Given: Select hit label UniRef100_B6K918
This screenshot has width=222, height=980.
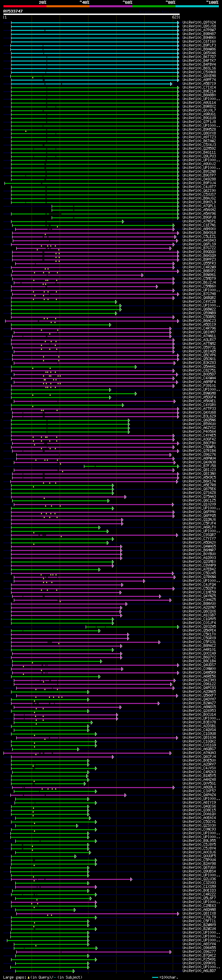Looking at the screenshot, I should (x=199, y=233).
